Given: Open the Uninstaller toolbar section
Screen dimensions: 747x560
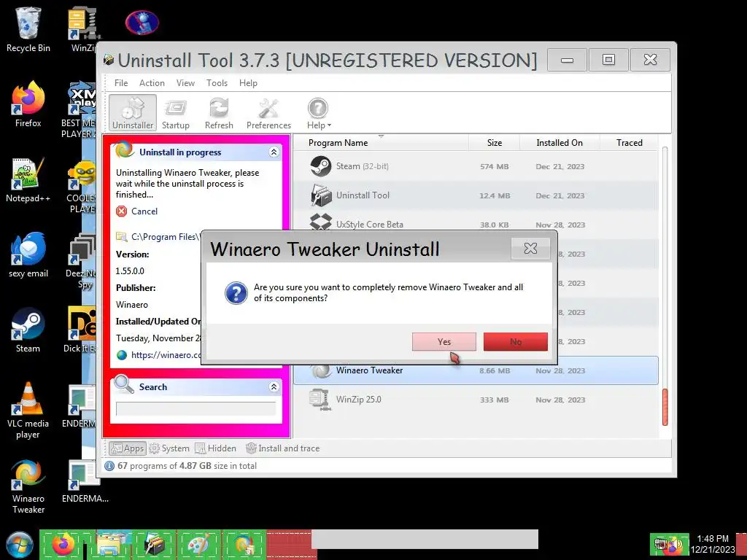Looking at the screenshot, I should pyautogui.click(x=133, y=112).
